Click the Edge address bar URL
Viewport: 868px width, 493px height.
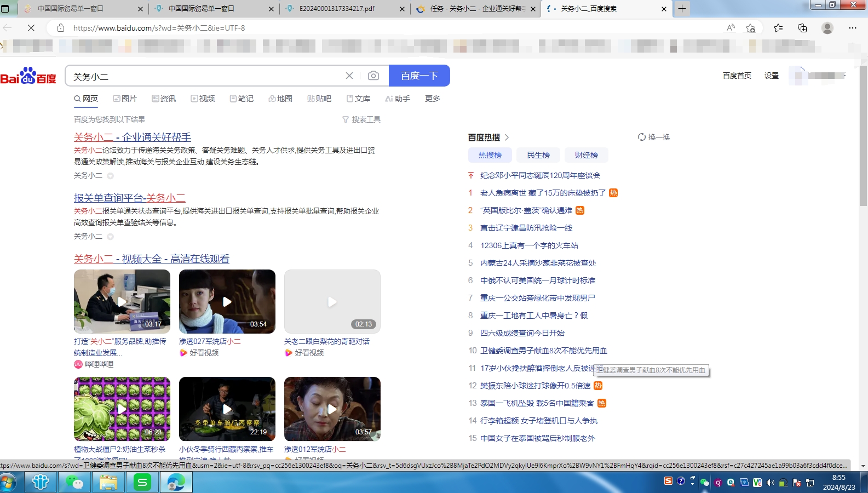159,28
